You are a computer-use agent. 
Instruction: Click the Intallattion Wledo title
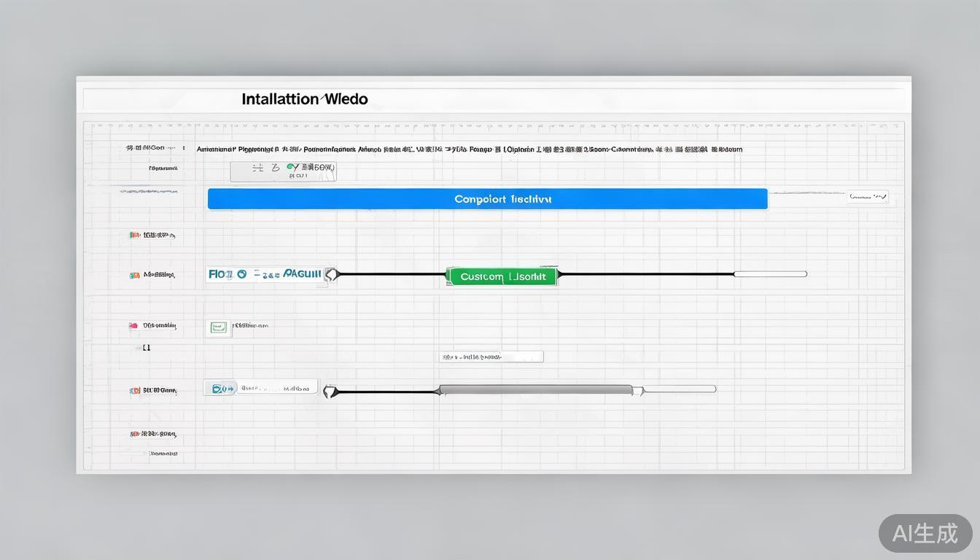[x=304, y=99]
